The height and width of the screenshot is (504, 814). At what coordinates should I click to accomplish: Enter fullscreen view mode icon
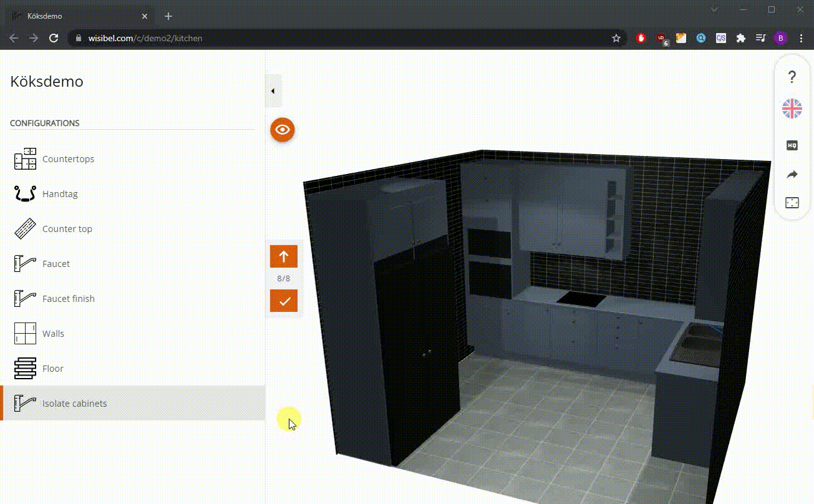coord(792,203)
